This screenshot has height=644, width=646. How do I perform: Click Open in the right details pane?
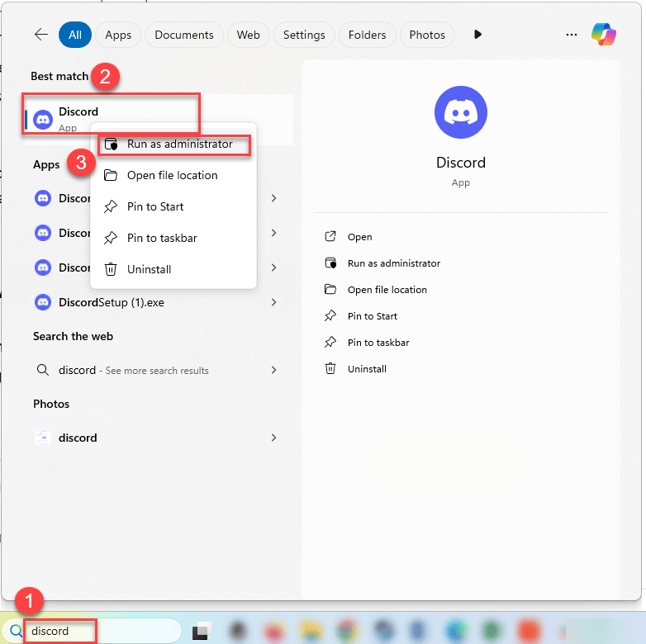(x=359, y=237)
